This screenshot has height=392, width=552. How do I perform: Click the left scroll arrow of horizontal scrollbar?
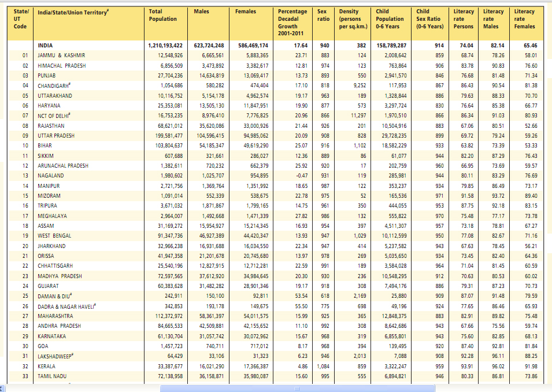2,389
